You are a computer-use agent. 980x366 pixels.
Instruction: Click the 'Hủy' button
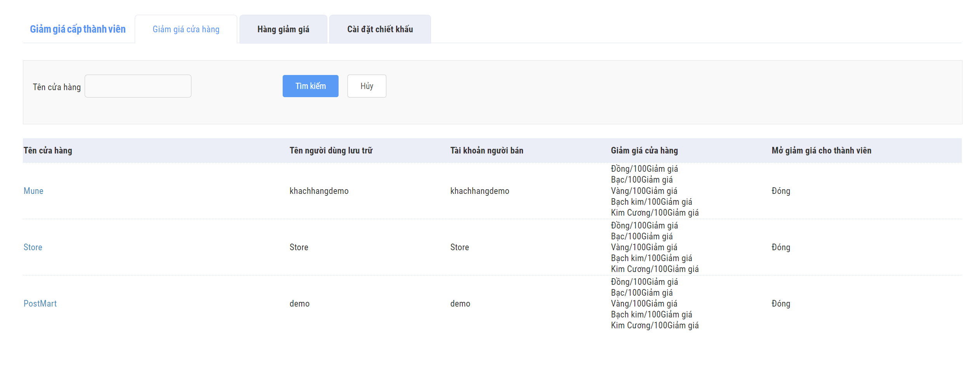[367, 86]
